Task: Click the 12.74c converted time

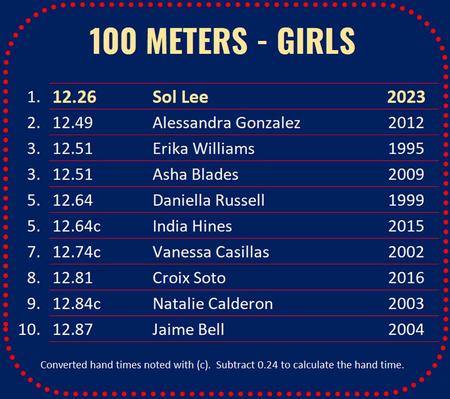Action: [77, 252]
